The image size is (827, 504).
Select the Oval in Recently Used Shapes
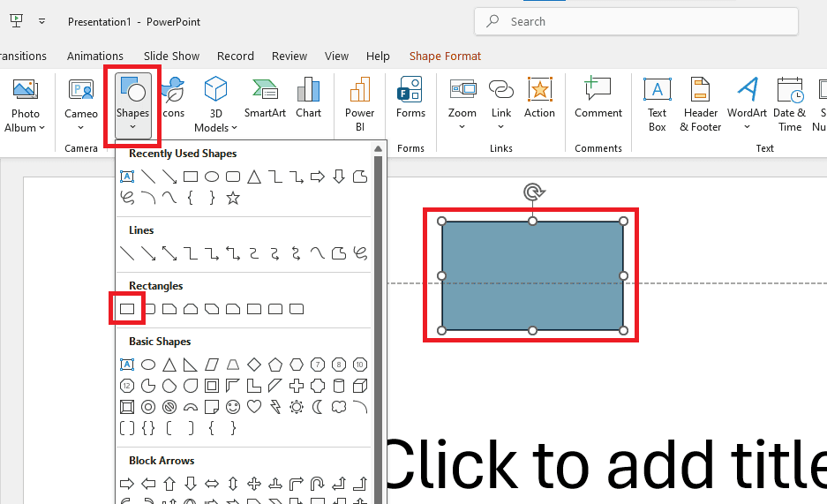pyautogui.click(x=212, y=177)
